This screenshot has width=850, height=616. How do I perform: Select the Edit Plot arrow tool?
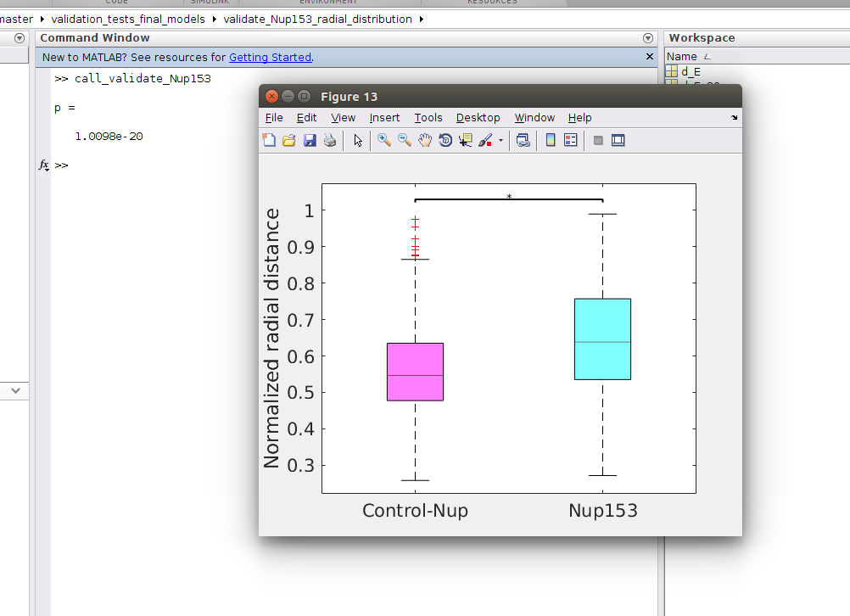(x=358, y=141)
